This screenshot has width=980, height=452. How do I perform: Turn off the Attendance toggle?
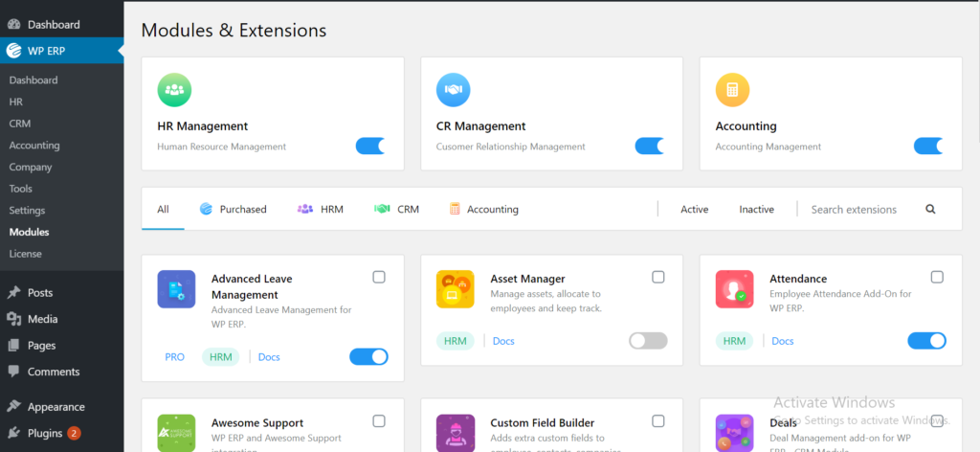click(x=926, y=341)
